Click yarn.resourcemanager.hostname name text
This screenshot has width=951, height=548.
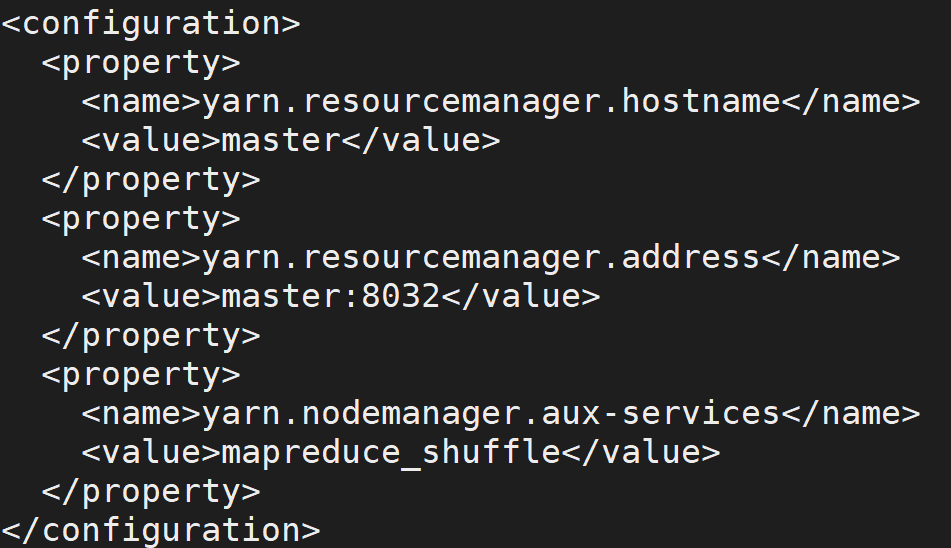(491, 103)
